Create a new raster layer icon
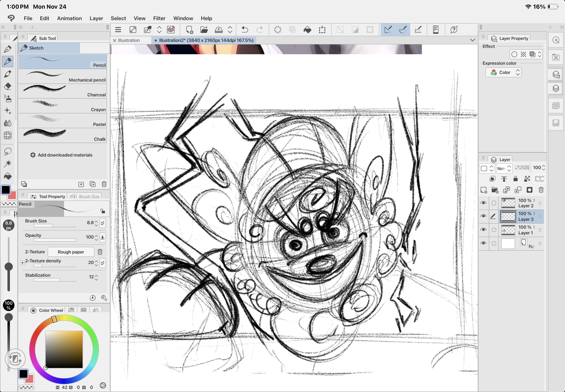Screen dimensions: 565x392 pos(484,190)
